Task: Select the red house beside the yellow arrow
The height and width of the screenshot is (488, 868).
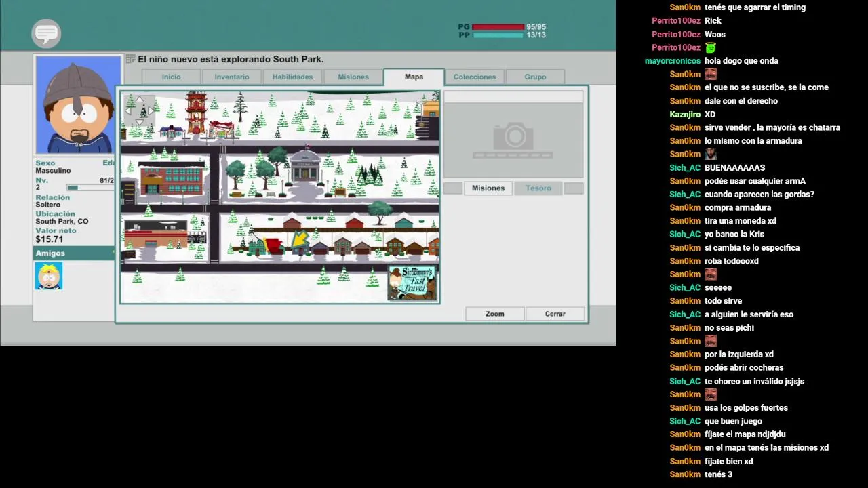Action: [273, 245]
